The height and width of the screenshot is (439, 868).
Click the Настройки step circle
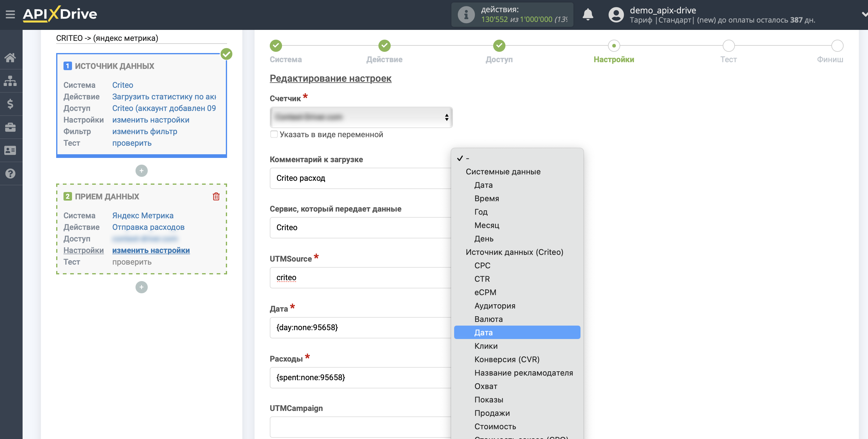(613, 45)
